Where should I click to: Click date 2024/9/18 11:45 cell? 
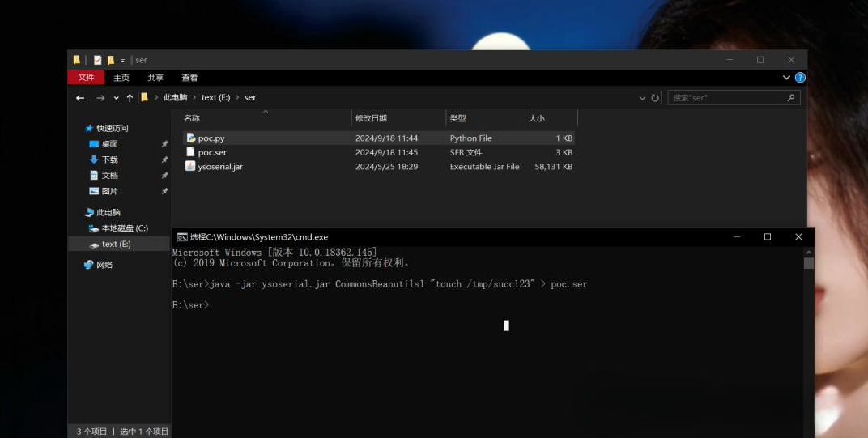pyautogui.click(x=386, y=152)
